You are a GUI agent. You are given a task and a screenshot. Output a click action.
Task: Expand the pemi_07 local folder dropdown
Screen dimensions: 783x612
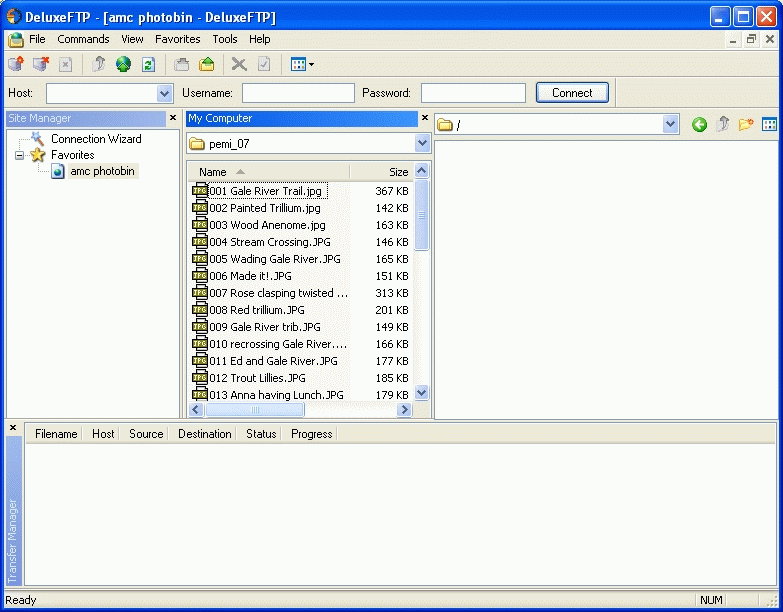pyautogui.click(x=422, y=144)
